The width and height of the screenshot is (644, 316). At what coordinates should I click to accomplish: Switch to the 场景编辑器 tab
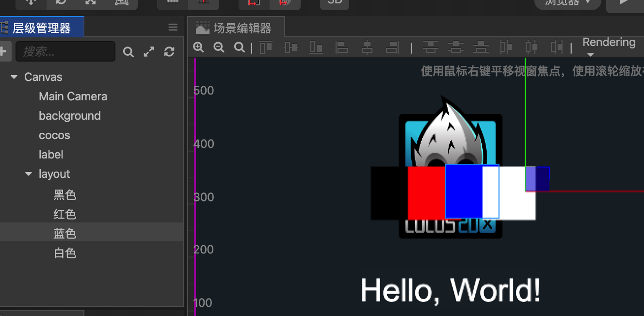(x=236, y=28)
